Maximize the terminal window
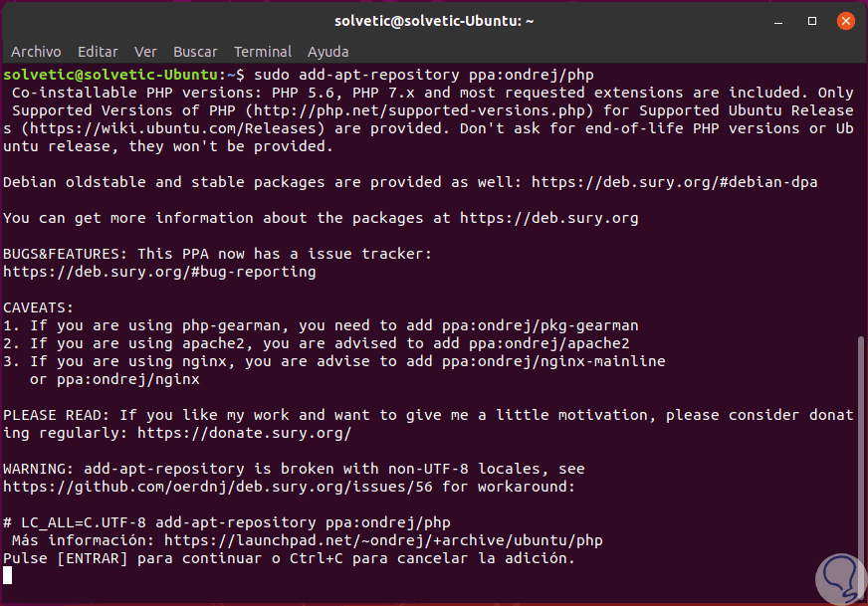The width and height of the screenshot is (868, 606). point(813,19)
